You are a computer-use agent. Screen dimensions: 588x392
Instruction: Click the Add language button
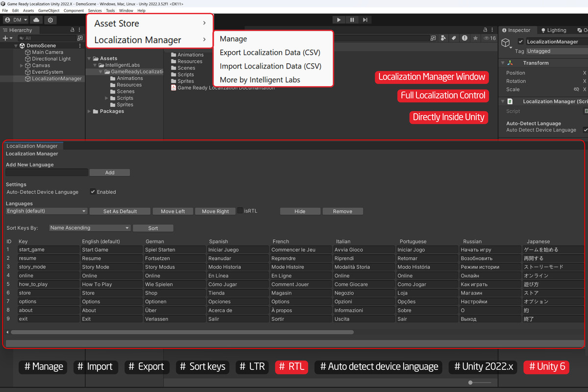(x=110, y=172)
